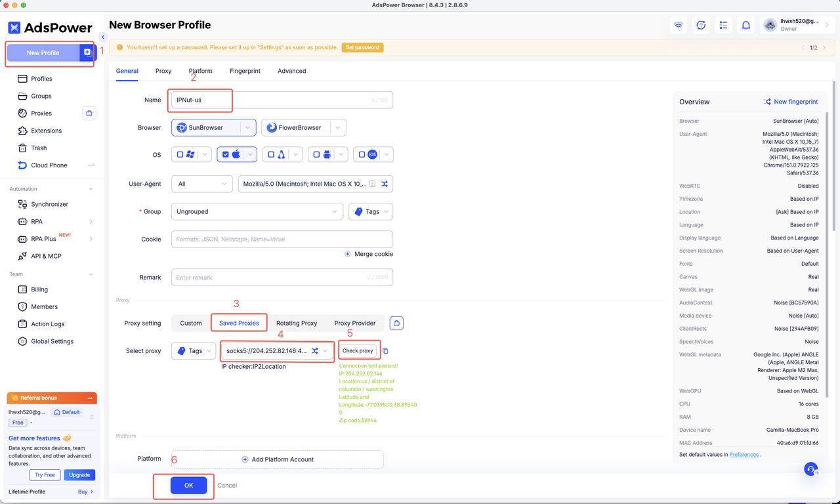Open Groups in the sidebar

[41, 96]
